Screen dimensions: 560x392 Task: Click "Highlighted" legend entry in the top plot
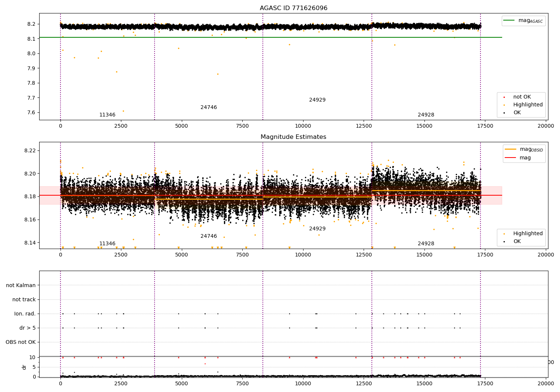tap(528, 105)
